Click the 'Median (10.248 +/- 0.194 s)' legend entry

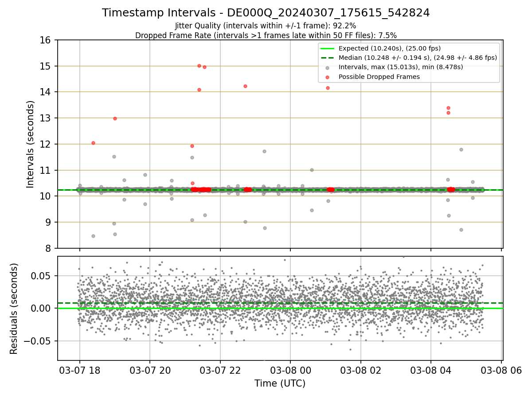(x=418, y=58)
